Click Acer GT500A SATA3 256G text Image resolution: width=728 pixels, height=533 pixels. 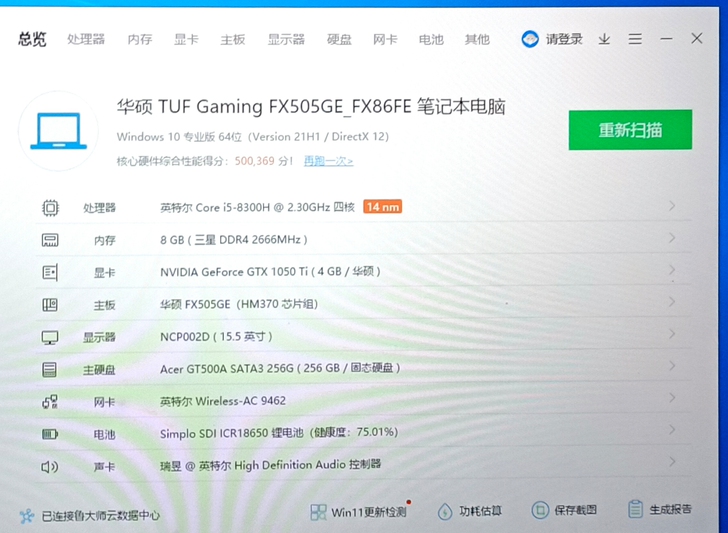click(x=280, y=369)
